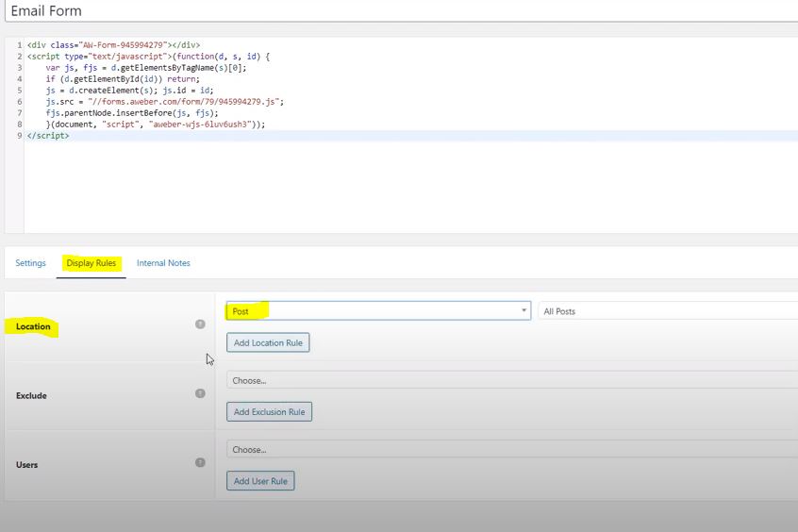798x532 pixels.
Task: Click the forms.aweber.com URL on line 6
Action: pos(186,102)
